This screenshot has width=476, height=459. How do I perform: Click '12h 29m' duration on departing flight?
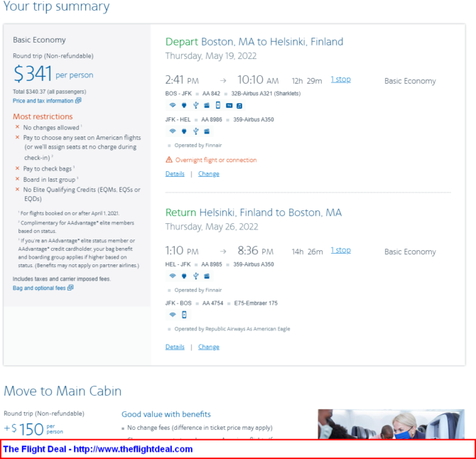(x=307, y=81)
